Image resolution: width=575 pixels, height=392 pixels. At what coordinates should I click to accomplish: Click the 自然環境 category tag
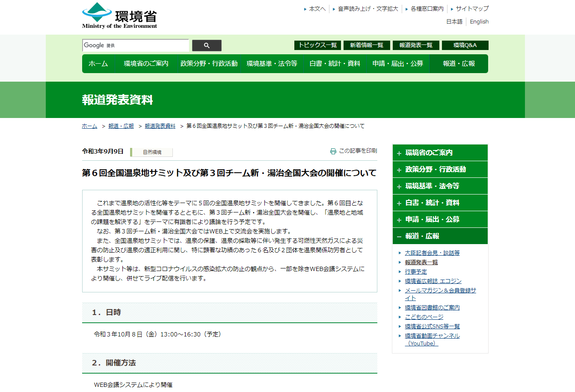pos(152,152)
